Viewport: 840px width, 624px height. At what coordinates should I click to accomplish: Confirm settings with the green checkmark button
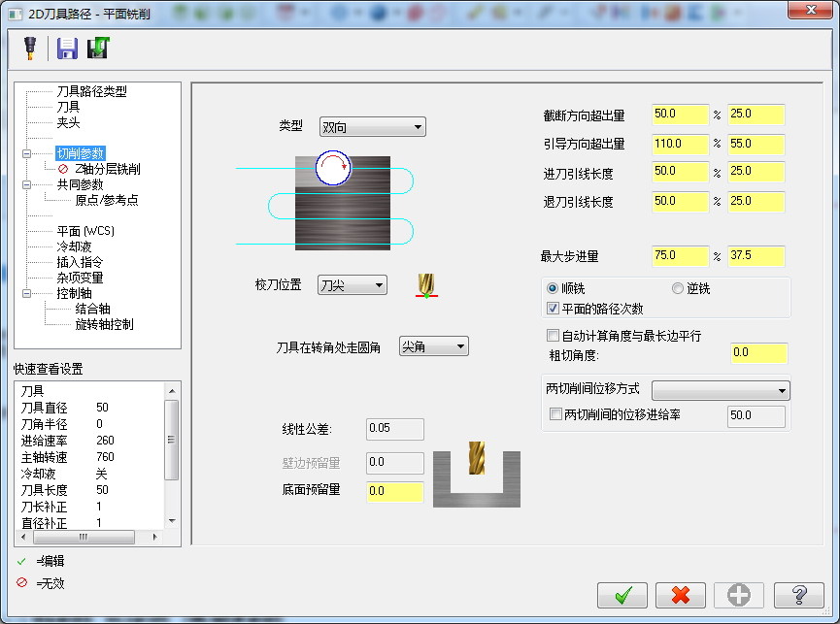click(x=622, y=595)
